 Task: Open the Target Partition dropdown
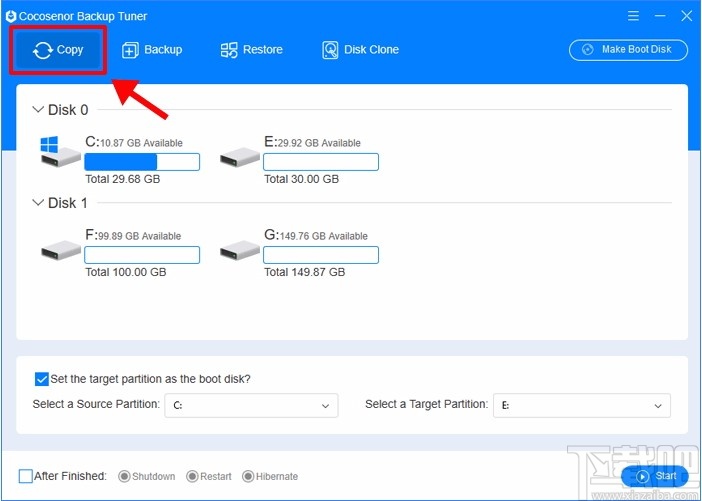coord(582,406)
